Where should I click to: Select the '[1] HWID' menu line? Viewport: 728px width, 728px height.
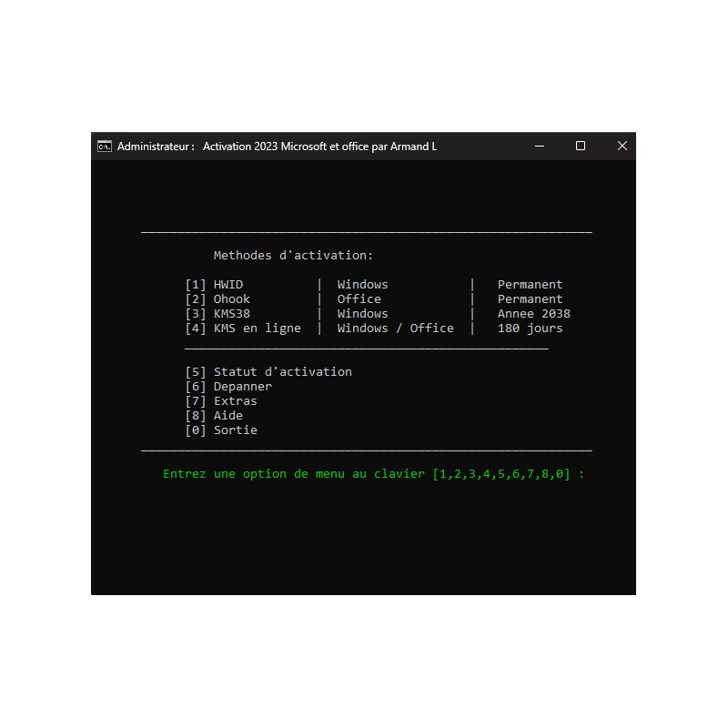click(x=214, y=285)
